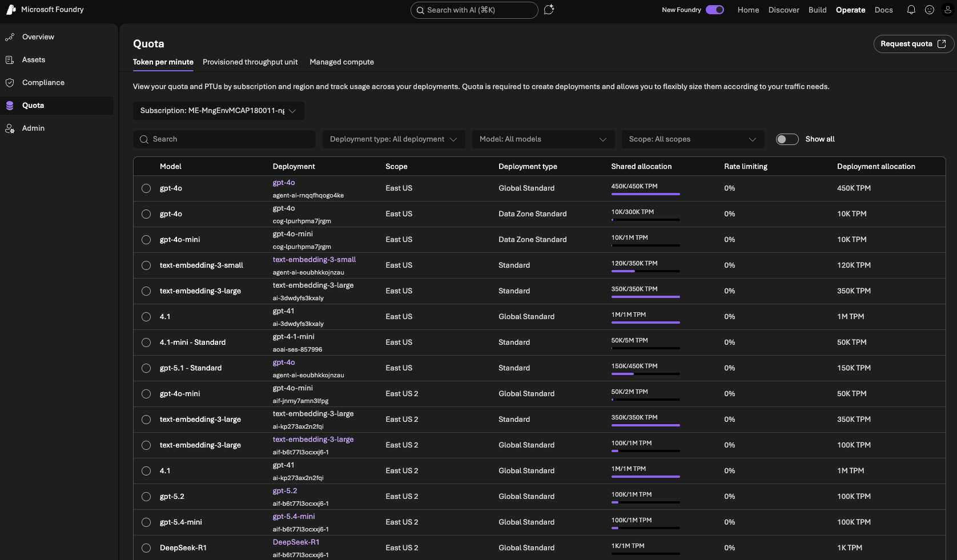Open the notifications bell icon

click(x=911, y=10)
